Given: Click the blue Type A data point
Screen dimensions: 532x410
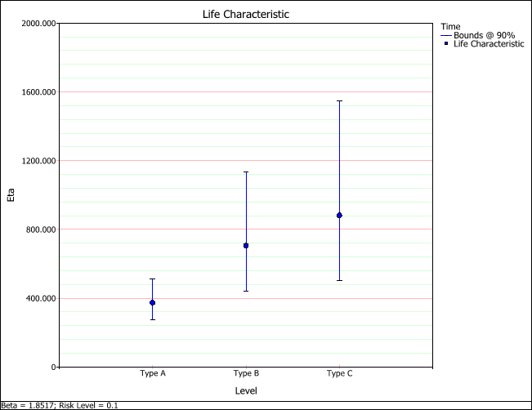Looking at the screenshot, I should point(153,303).
